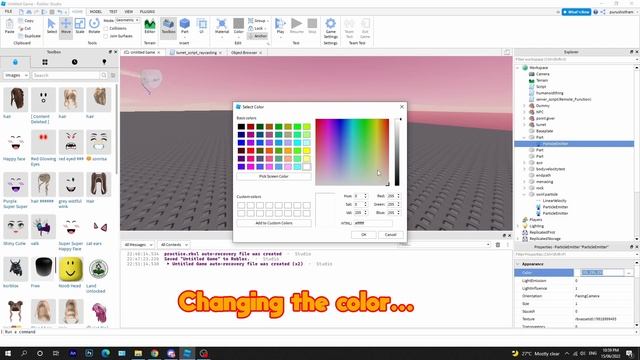
Task: Open the Toolbox Marketplace tab
Action: (15, 62)
